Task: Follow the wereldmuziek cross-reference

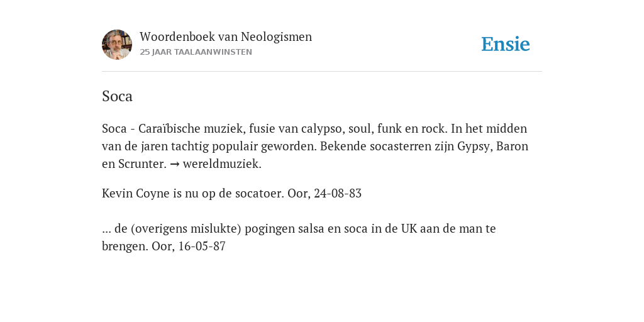Action: (x=222, y=164)
